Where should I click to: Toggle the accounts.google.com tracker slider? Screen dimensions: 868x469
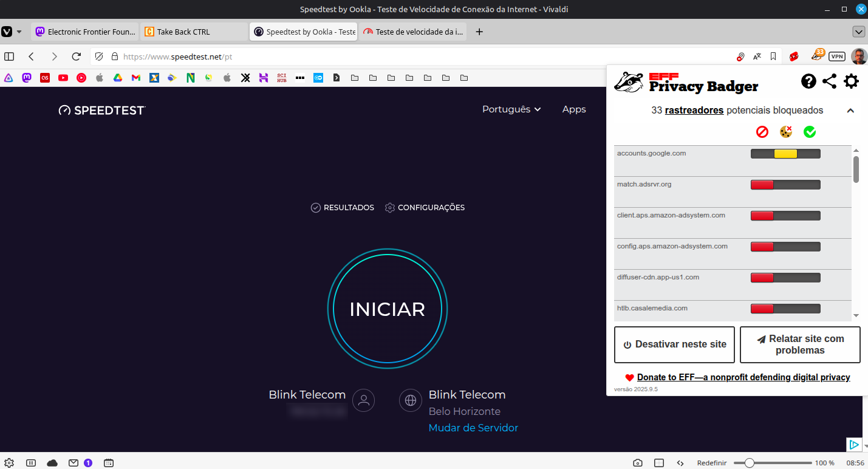tap(785, 154)
